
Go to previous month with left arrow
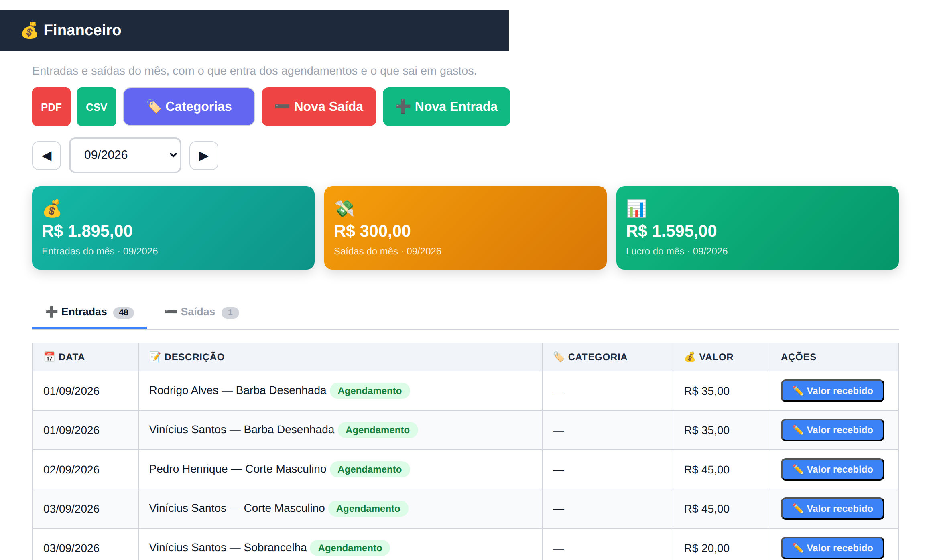[47, 156]
